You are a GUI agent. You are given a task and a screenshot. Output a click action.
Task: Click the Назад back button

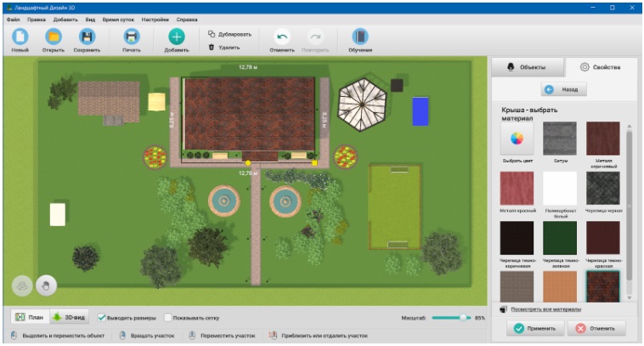coord(563,89)
